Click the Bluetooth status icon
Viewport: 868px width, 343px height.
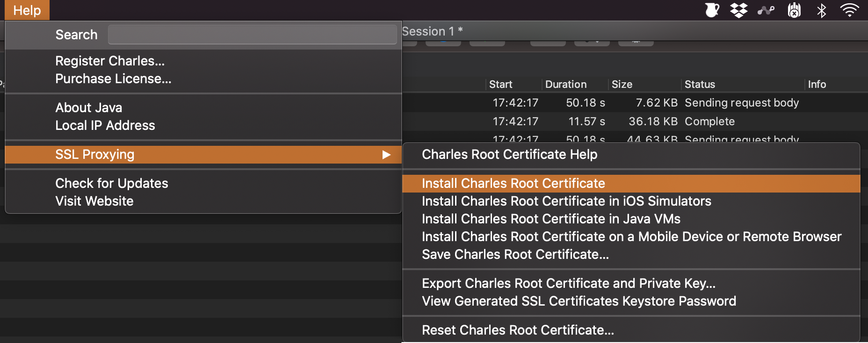pos(821,10)
